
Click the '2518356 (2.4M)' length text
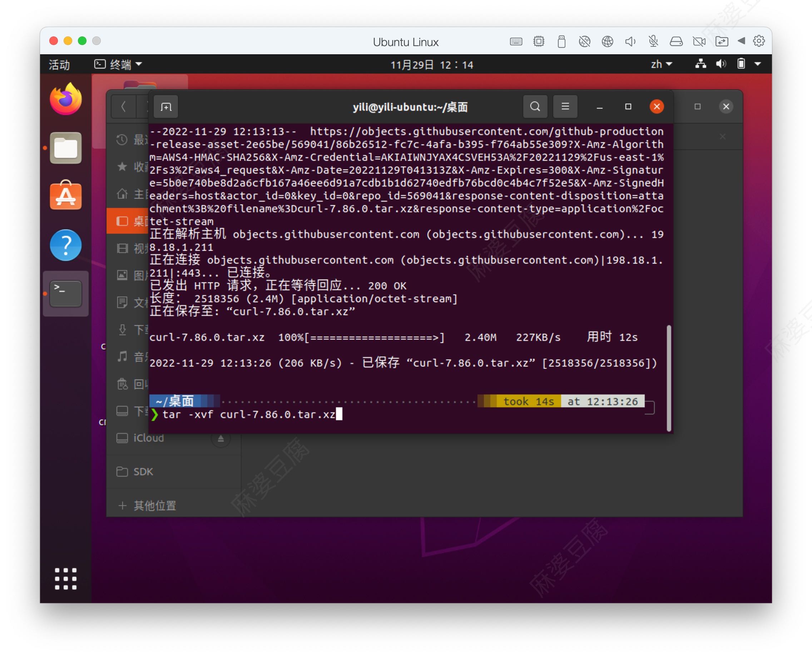click(x=239, y=299)
